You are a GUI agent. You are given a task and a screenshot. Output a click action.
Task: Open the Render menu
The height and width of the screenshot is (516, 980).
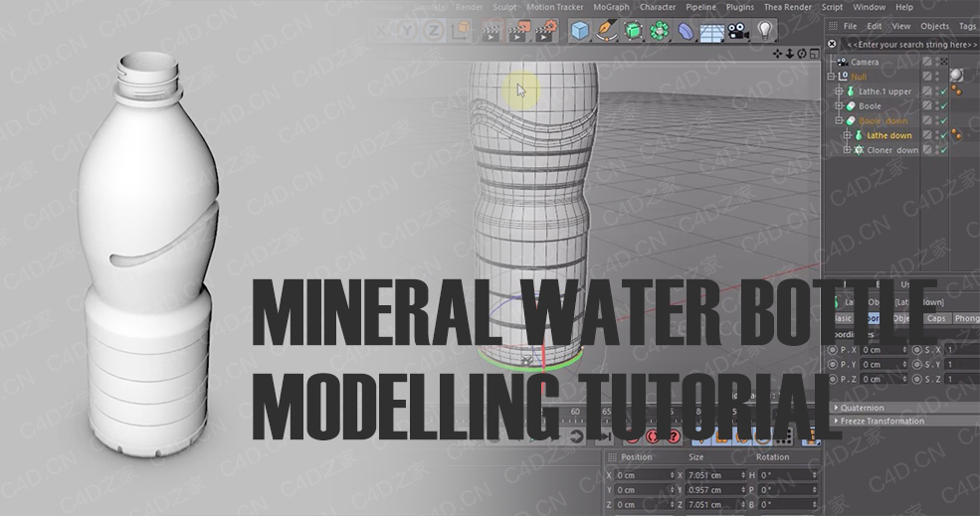click(469, 7)
